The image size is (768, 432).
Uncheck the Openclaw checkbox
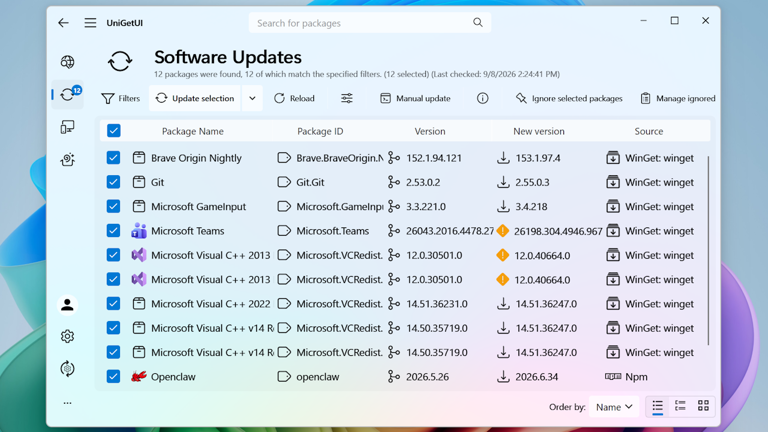[113, 376]
